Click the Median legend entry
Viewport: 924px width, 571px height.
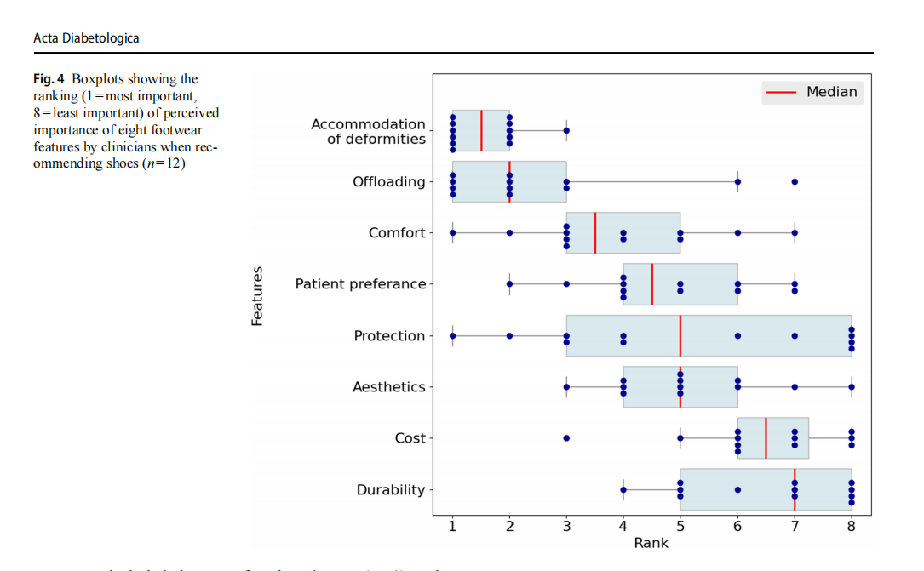pos(831,92)
